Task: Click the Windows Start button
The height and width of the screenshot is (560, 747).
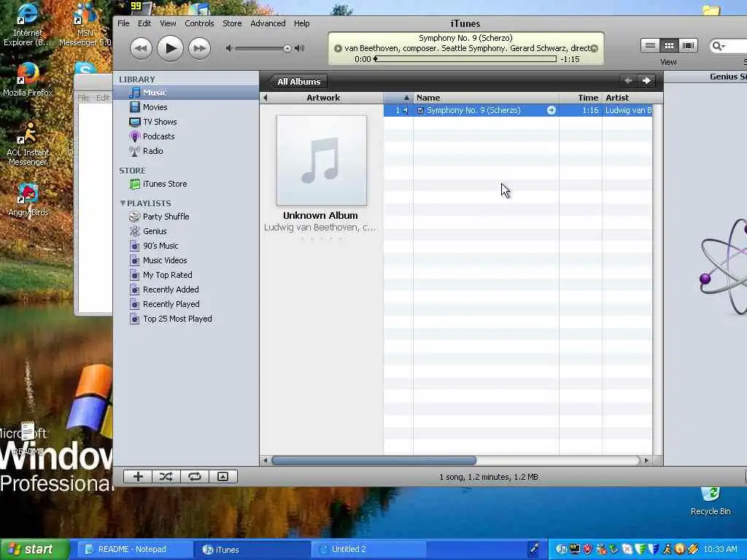Action: click(x=34, y=549)
